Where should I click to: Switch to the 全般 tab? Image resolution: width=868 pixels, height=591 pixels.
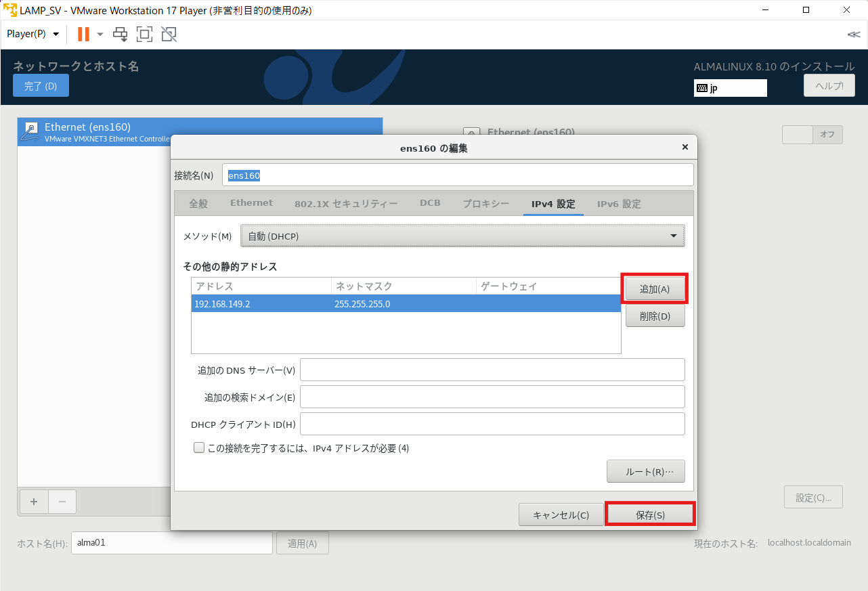pos(198,204)
